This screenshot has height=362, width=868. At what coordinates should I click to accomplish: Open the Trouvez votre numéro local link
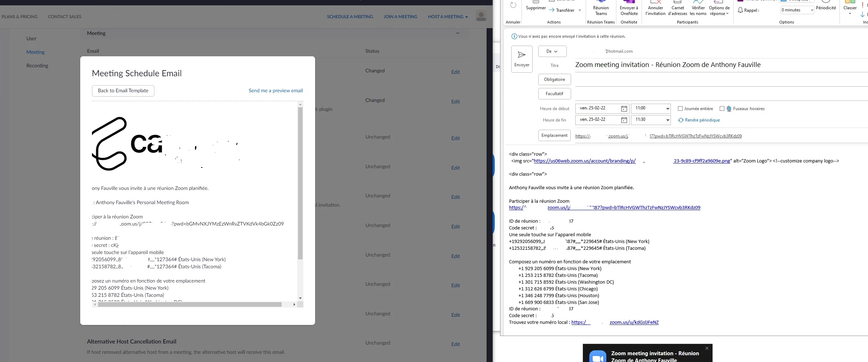coord(615,322)
